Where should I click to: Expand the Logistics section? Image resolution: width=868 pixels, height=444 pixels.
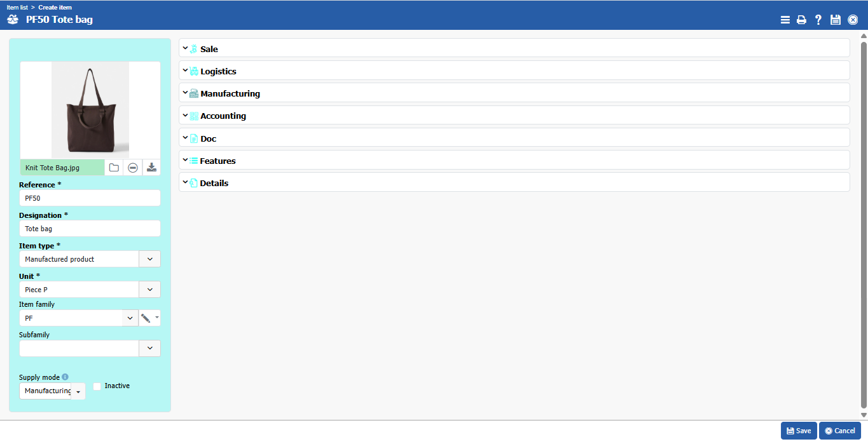[x=218, y=71]
